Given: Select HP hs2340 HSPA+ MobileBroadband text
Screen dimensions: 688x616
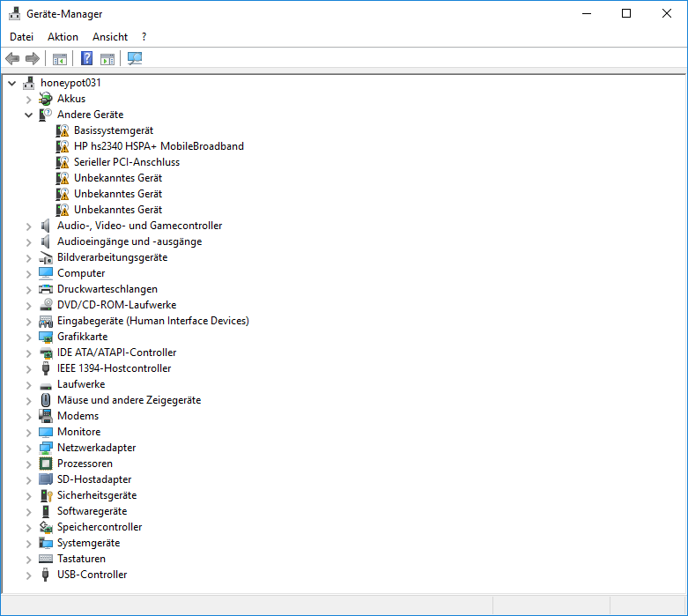Looking at the screenshot, I should click(159, 146).
